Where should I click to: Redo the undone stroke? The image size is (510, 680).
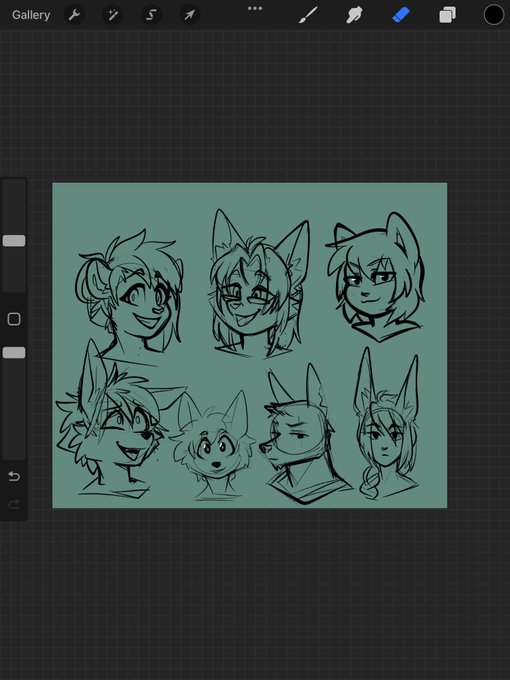(14, 504)
